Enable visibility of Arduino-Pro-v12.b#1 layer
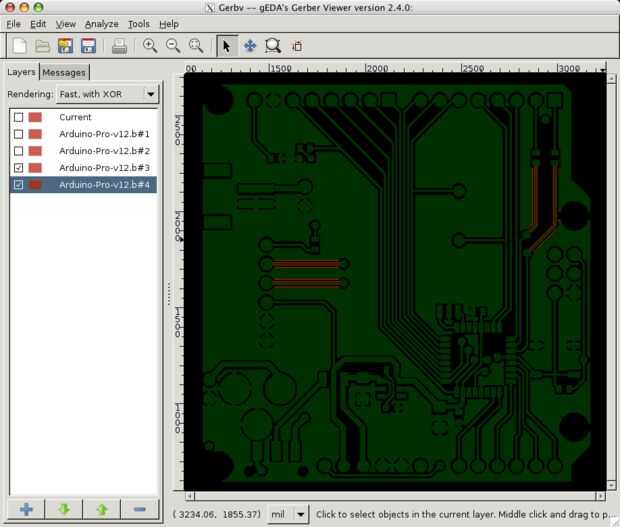Image resolution: width=620 pixels, height=527 pixels. click(x=19, y=134)
